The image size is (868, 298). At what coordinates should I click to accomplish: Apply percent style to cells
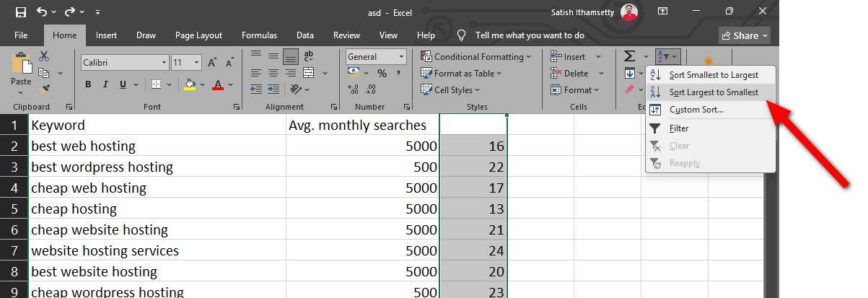[x=381, y=73]
